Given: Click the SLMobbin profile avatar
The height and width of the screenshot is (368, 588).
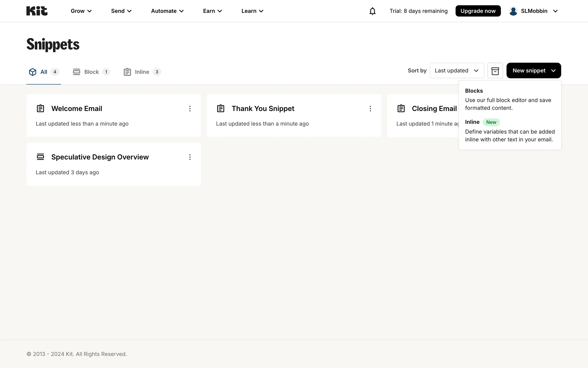Looking at the screenshot, I should coord(513,11).
